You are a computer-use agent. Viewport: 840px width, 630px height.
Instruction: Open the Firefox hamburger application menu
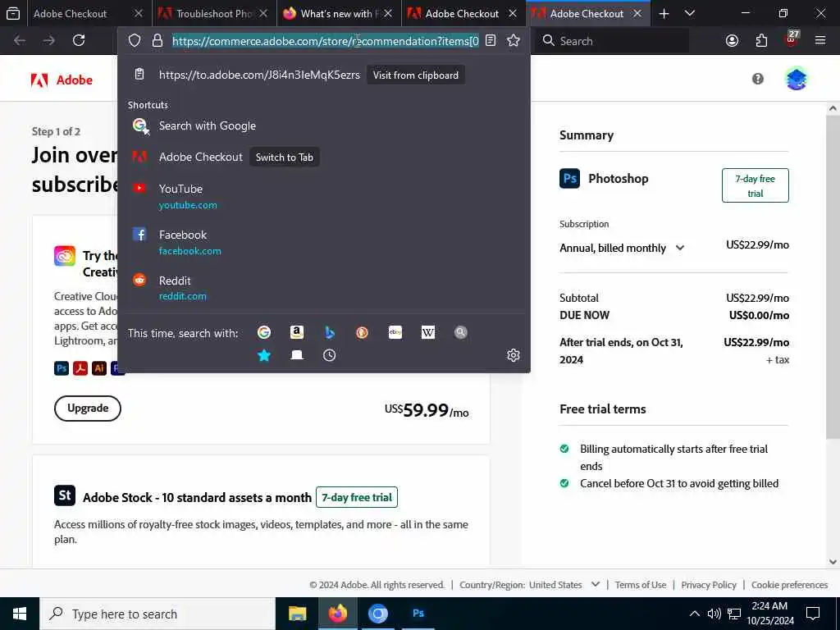point(820,40)
